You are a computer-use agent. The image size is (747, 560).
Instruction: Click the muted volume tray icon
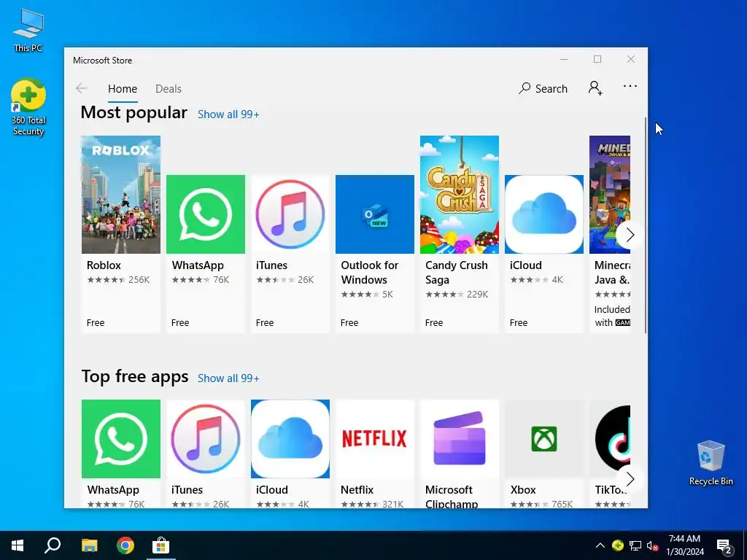click(x=653, y=545)
